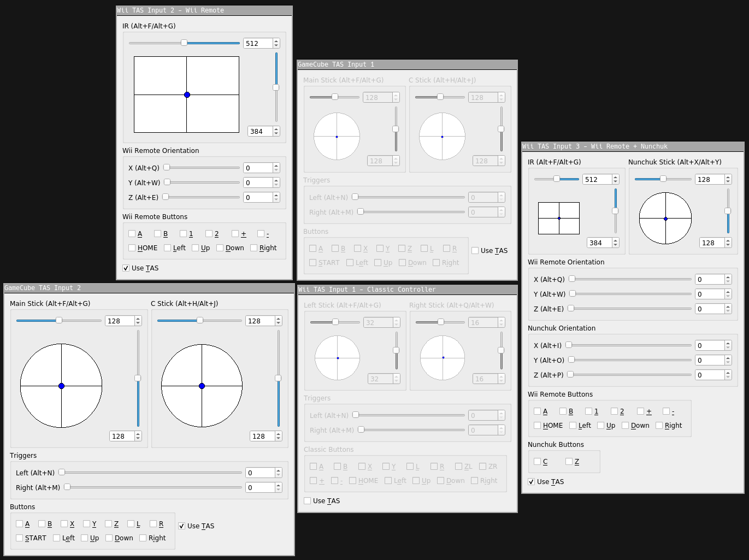The height and width of the screenshot is (560, 749).
Task: Click Y (Alt+W) orientation slider in Wii TAS Input 2
Action: (x=201, y=182)
